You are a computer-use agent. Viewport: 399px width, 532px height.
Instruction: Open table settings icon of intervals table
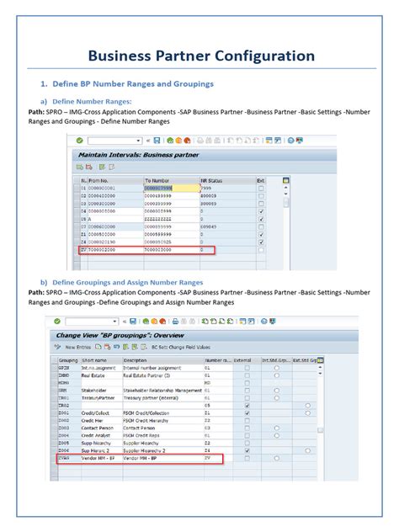point(286,180)
